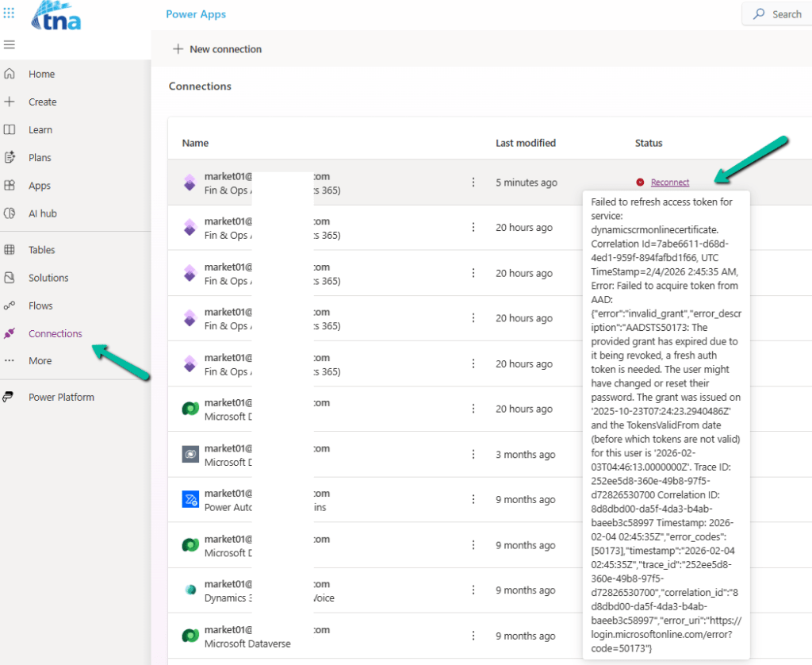Click the Tables grid icon
Image resolution: width=812 pixels, height=665 pixels.
[10, 250]
